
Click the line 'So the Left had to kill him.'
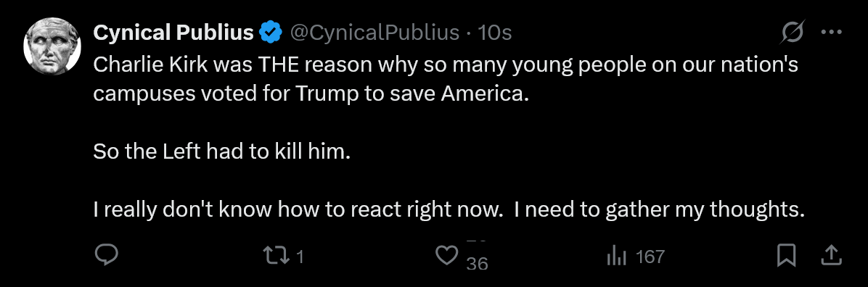tap(222, 152)
